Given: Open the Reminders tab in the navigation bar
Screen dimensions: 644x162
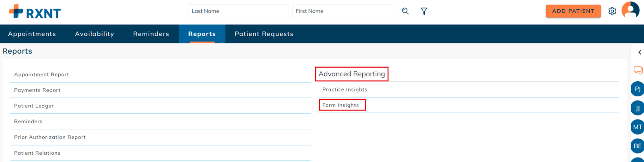Looking at the screenshot, I should pos(151,34).
